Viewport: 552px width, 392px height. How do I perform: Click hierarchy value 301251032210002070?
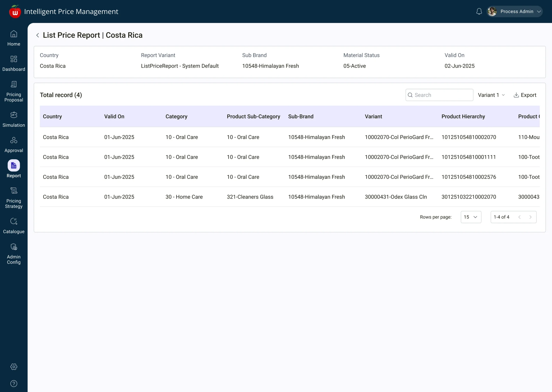469,197
